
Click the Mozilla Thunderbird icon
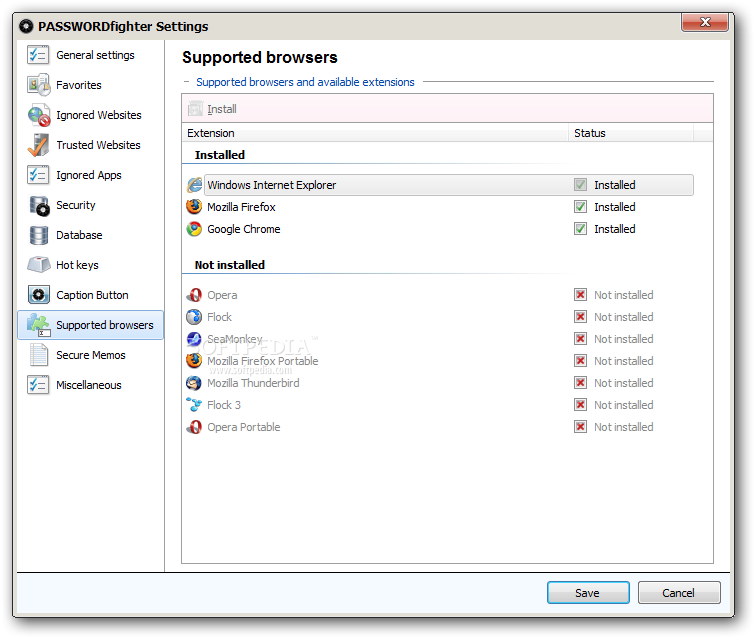(194, 383)
